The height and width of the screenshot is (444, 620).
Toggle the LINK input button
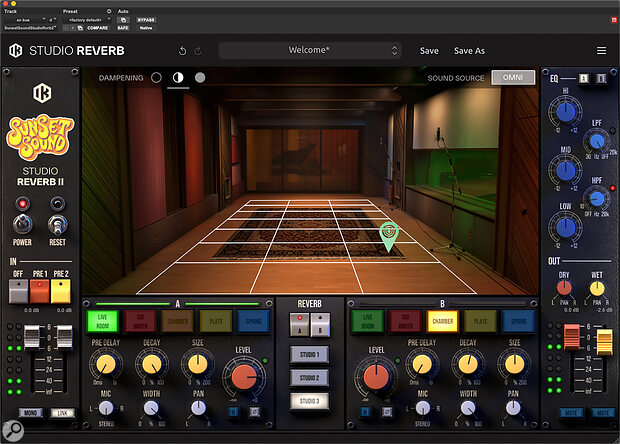click(x=62, y=413)
